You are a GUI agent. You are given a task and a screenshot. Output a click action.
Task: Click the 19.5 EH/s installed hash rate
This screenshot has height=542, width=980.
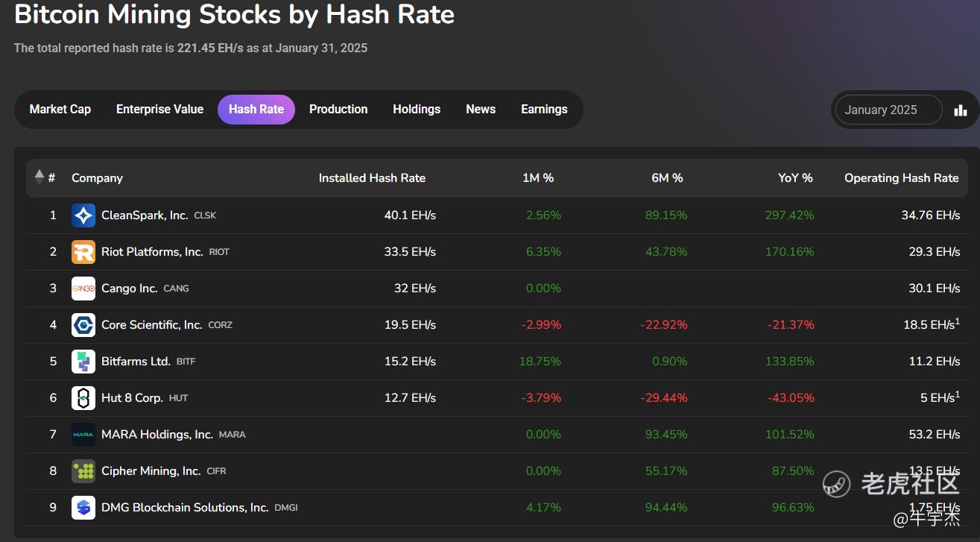[410, 325]
